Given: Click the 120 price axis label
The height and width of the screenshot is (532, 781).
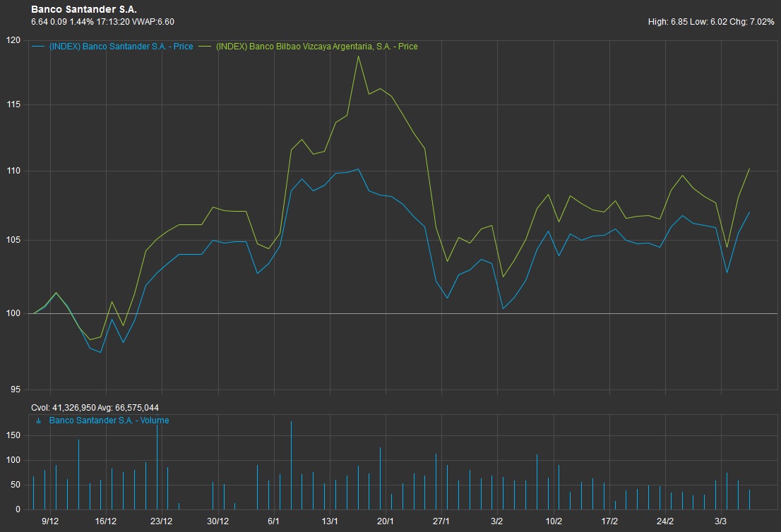Looking at the screenshot, I should pyautogui.click(x=13, y=40).
